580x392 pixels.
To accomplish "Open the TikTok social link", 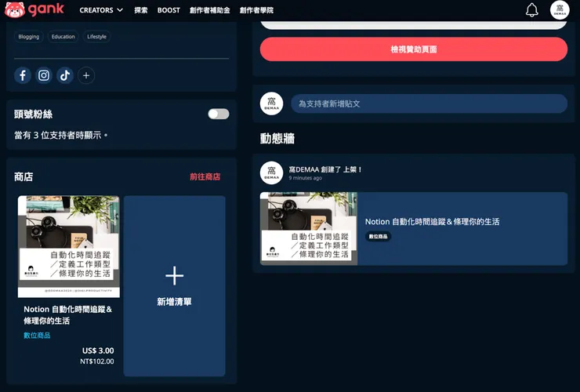I will tap(65, 75).
